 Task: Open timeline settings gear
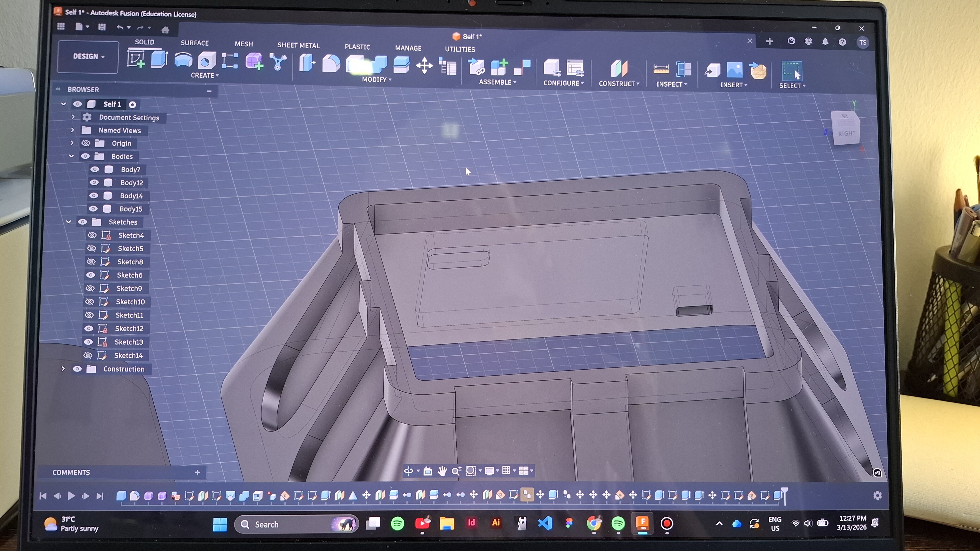(x=877, y=496)
